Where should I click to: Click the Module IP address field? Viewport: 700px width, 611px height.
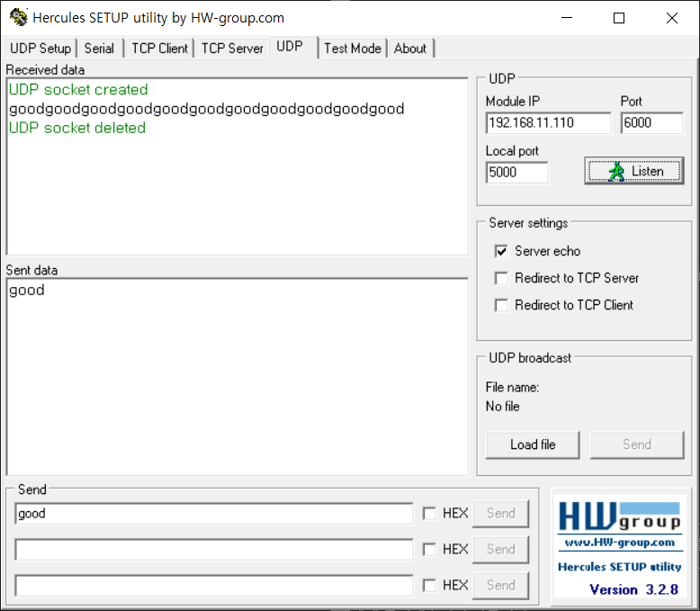coord(548,123)
